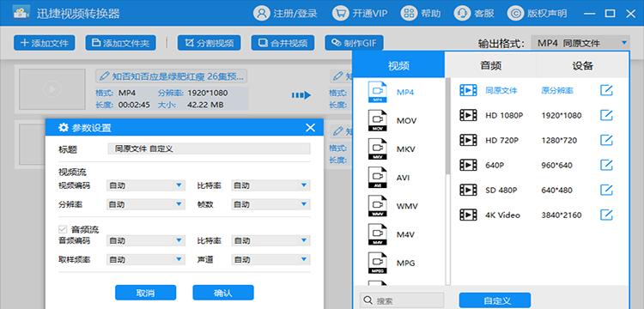Click the 搜索 format search field

pos(402,300)
